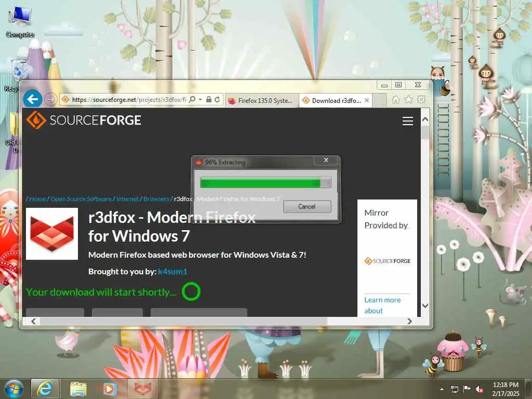The height and width of the screenshot is (399, 532).
Task: Click the SourceForge logo
Action: click(84, 120)
